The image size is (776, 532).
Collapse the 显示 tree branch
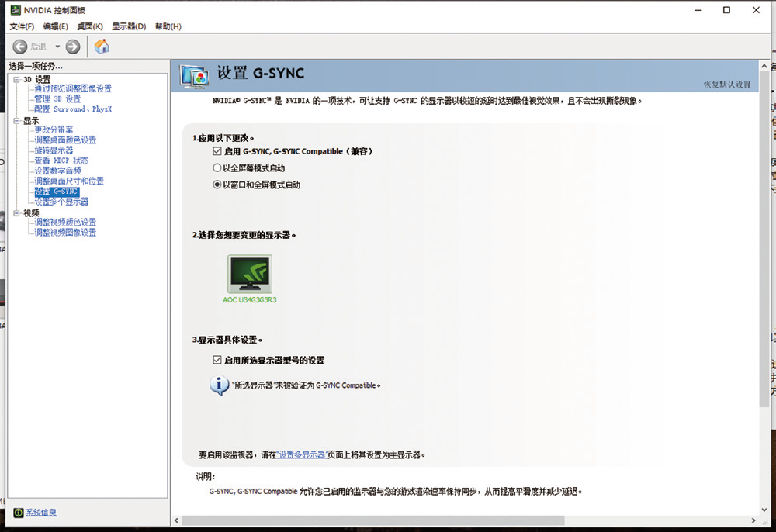click(x=16, y=120)
